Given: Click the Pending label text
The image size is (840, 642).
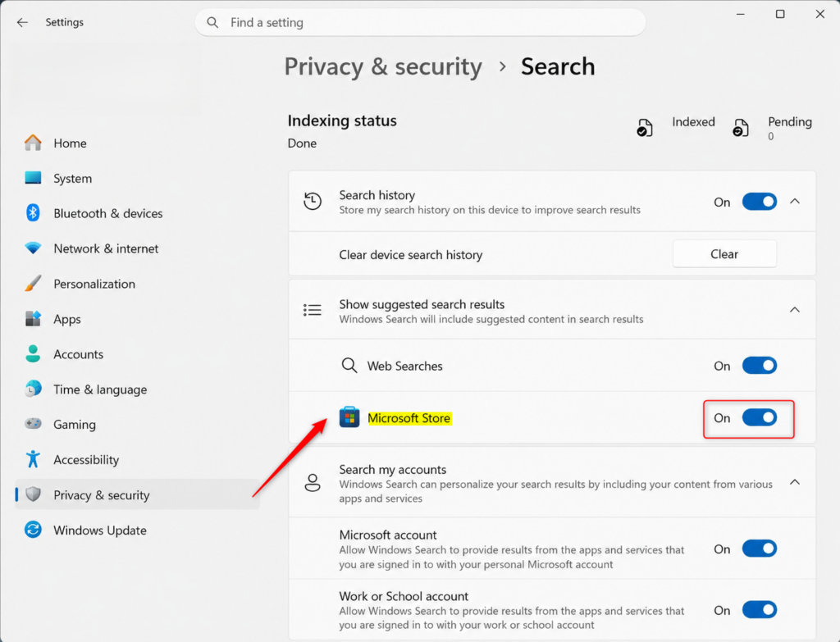Looking at the screenshot, I should [790, 122].
